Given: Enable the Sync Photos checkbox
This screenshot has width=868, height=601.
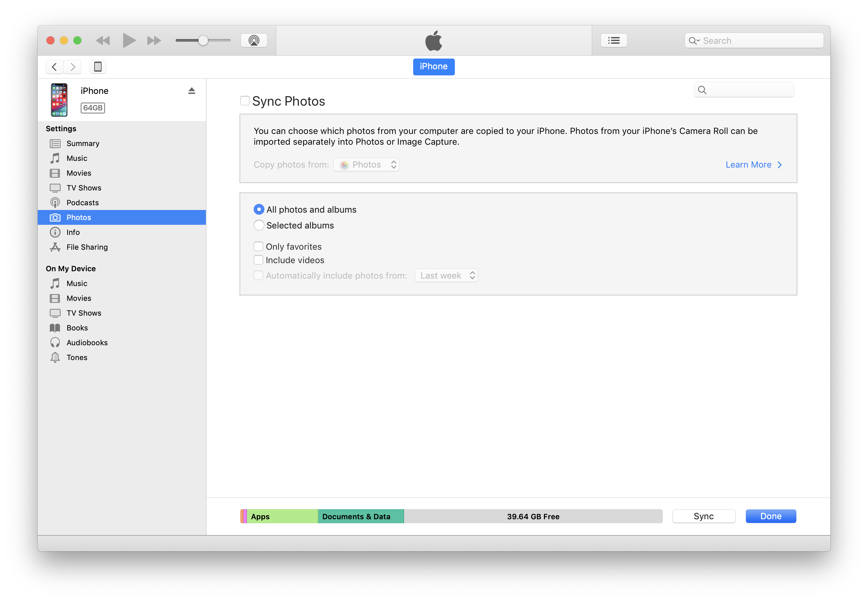Looking at the screenshot, I should click(x=245, y=101).
